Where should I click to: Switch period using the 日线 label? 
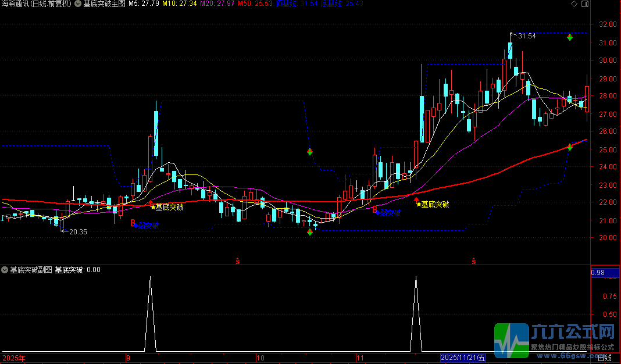pyautogui.click(x=604, y=358)
